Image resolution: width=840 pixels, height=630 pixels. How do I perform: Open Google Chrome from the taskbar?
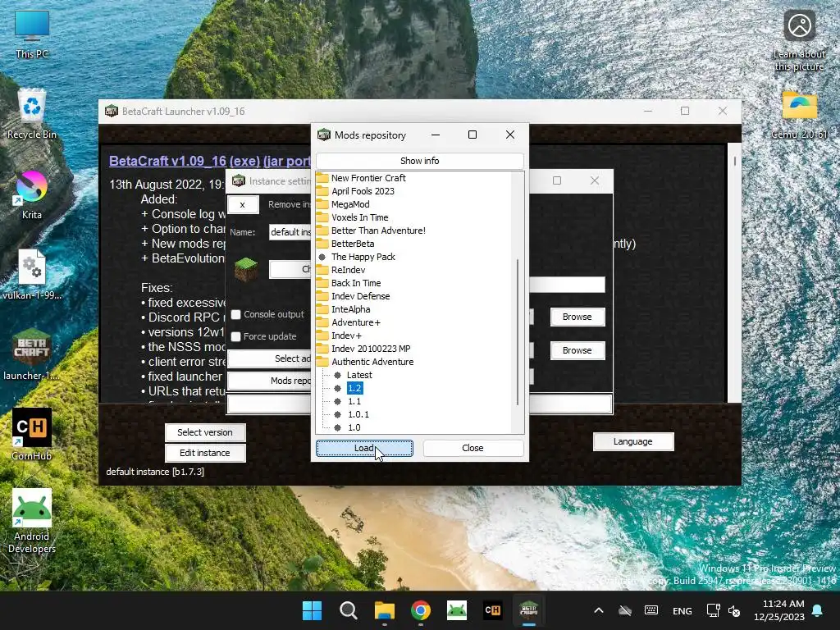coord(421,610)
